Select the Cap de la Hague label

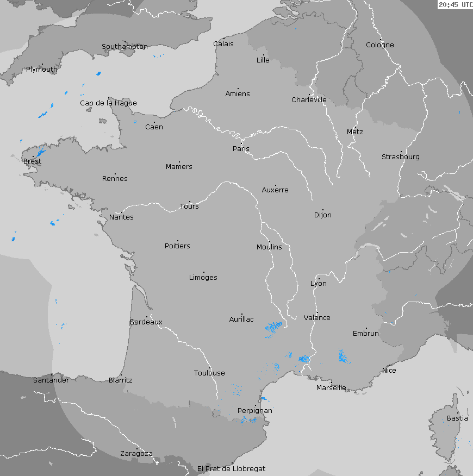click(108, 103)
